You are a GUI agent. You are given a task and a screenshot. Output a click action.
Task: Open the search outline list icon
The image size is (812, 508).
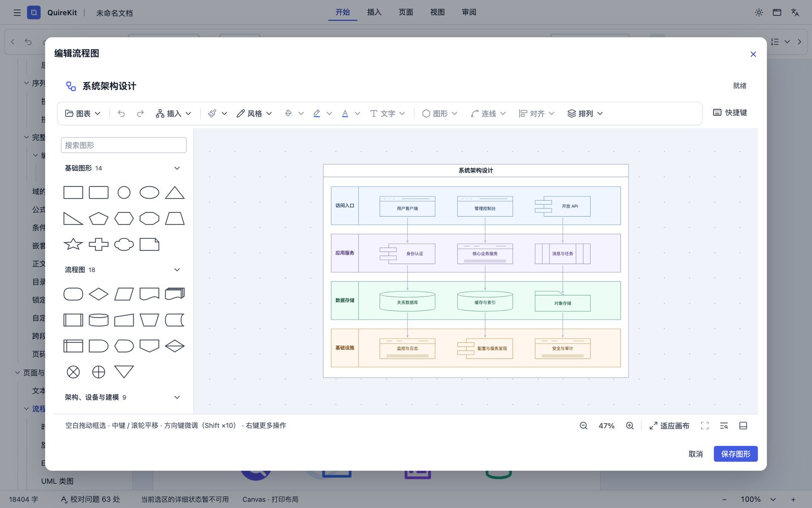724,426
